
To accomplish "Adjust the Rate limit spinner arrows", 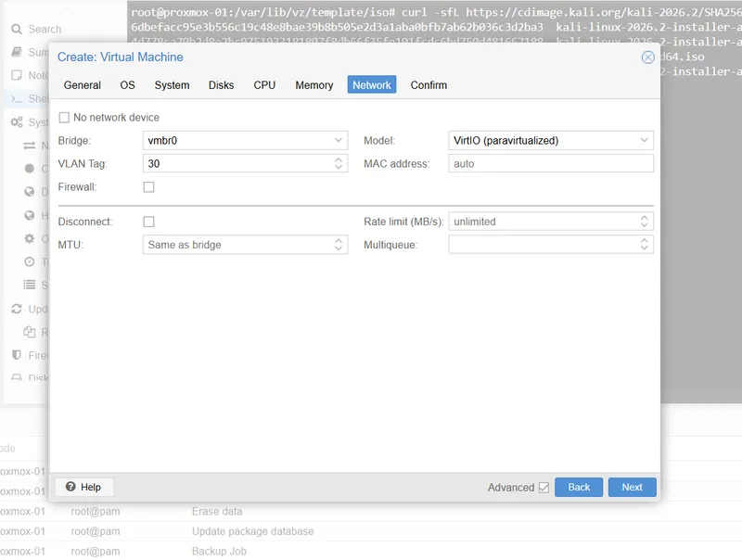I will pyautogui.click(x=644, y=222).
